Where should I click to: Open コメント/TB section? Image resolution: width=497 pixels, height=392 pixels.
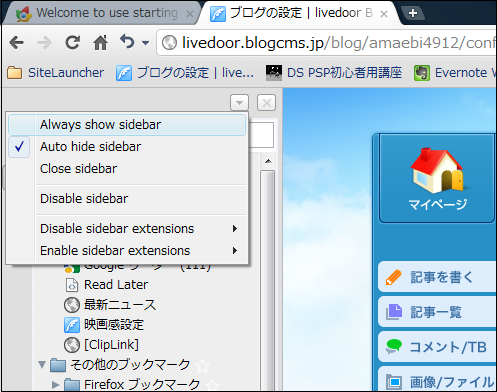click(x=437, y=347)
